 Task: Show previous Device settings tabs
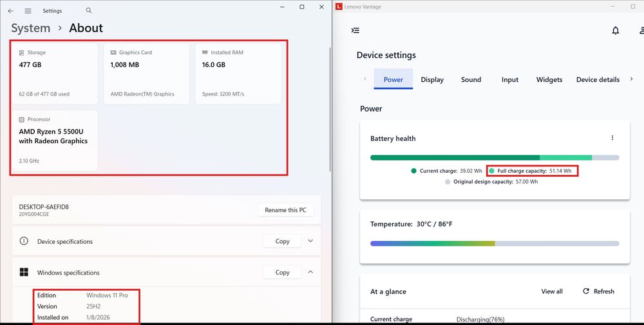365,79
